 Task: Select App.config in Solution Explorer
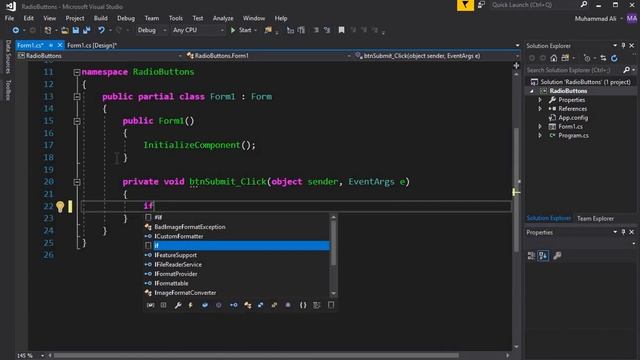coord(573,118)
